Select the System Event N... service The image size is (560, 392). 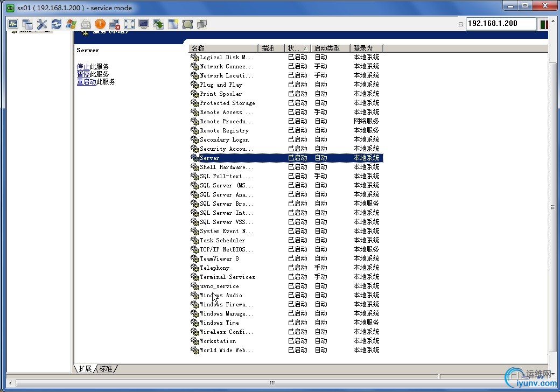286,232
